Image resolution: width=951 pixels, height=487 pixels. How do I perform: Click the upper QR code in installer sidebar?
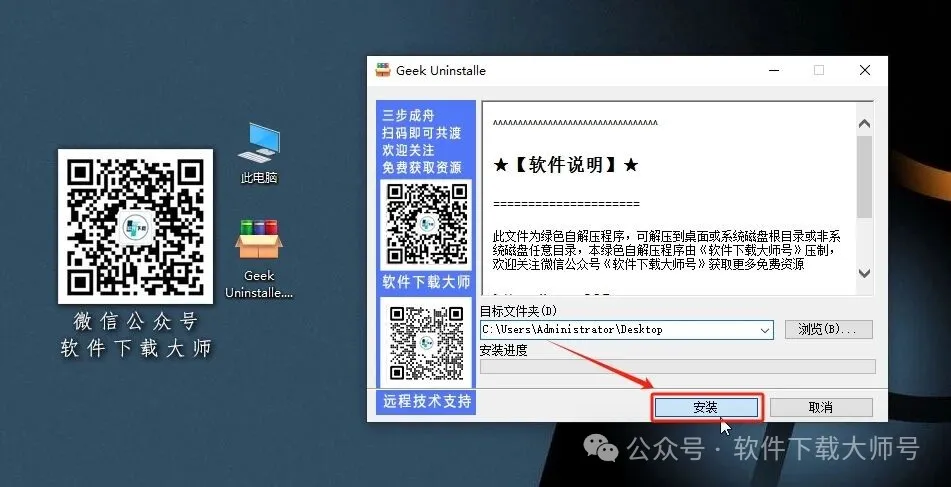point(426,224)
